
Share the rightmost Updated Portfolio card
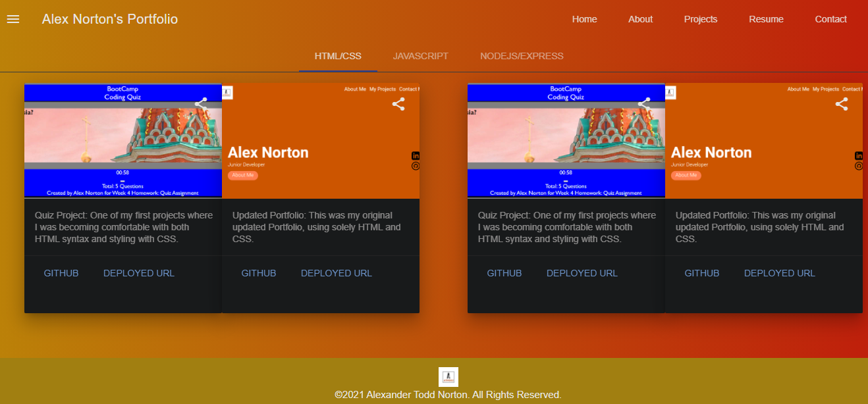842,103
